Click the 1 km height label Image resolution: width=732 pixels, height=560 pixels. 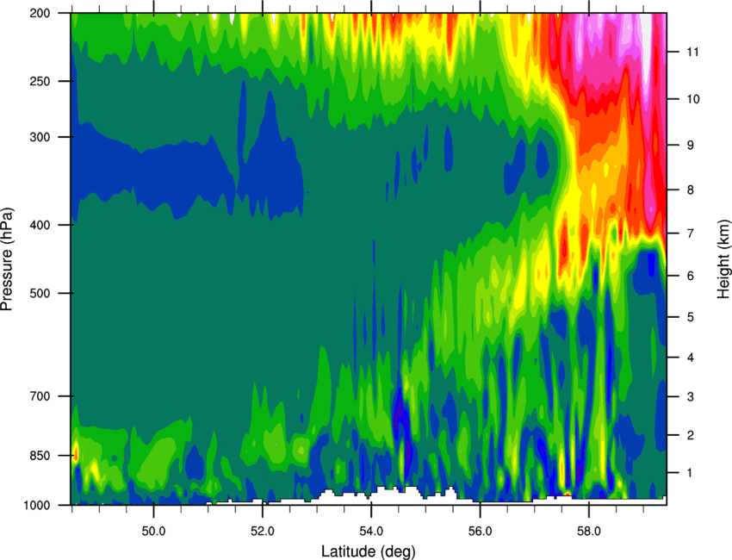click(691, 473)
